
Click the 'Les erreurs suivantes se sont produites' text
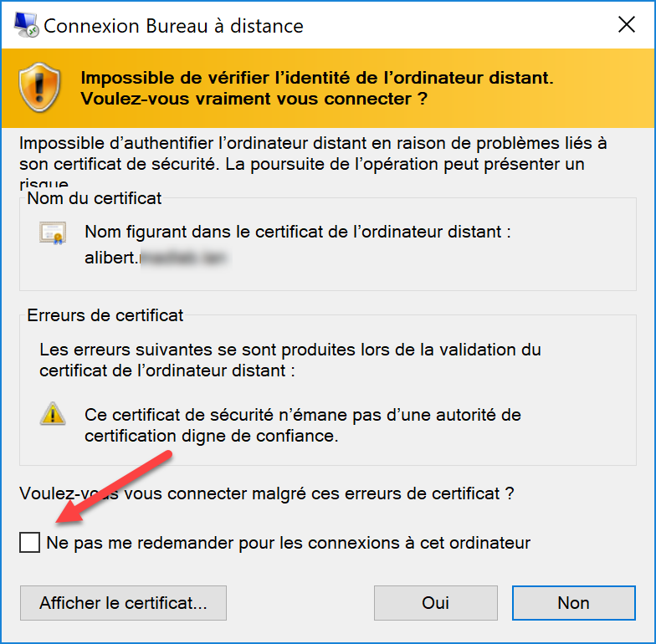(290, 360)
